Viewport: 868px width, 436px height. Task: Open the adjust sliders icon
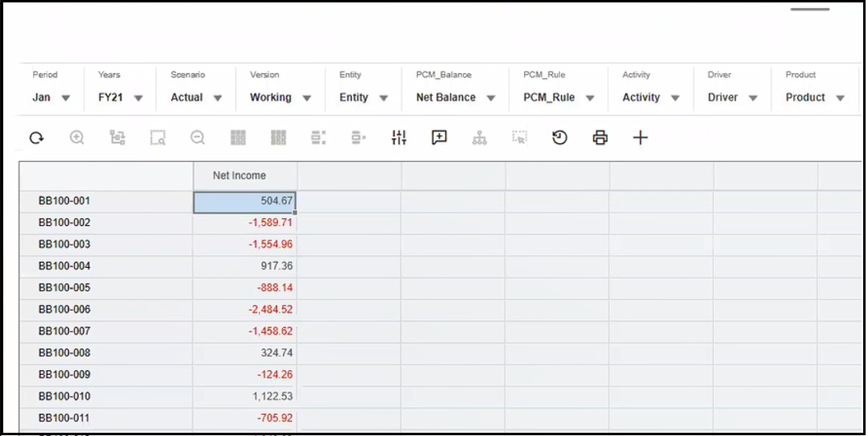pos(399,138)
